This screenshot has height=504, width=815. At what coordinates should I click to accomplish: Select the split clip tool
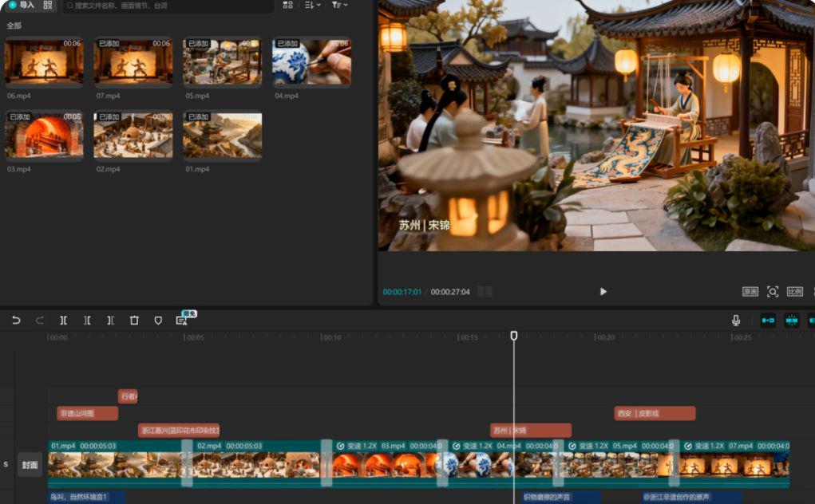(x=63, y=320)
